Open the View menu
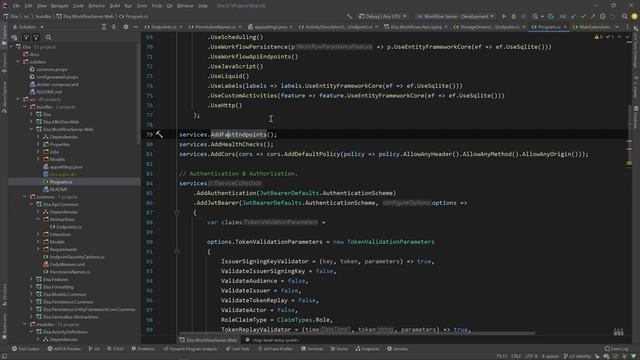Image resolution: width=640 pixels, height=360 pixels. point(42,6)
